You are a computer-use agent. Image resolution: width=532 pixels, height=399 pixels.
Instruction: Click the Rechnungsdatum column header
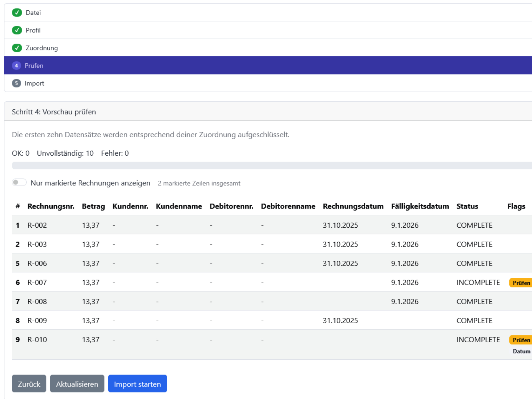pyautogui.click(x=353, y=206)
